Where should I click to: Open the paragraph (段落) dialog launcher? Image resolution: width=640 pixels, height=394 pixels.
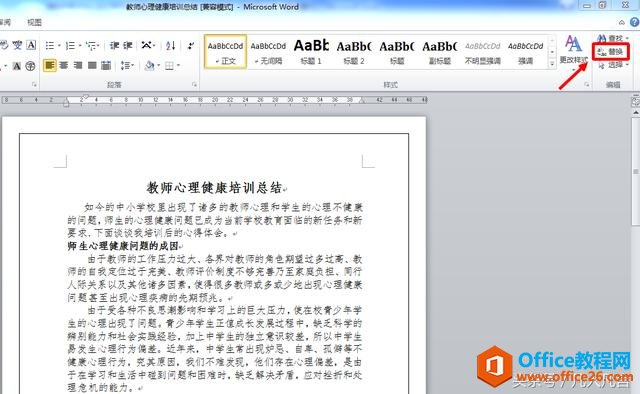tap(194, 85)
